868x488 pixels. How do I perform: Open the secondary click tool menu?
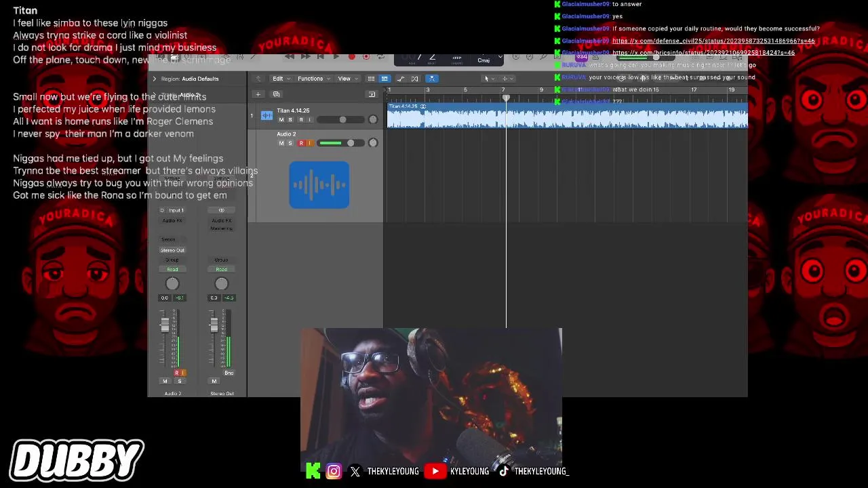[x=506, y=79]
